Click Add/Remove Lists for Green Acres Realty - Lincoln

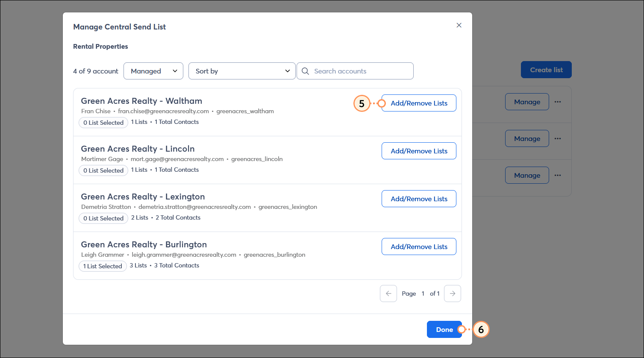coord(418,151)
